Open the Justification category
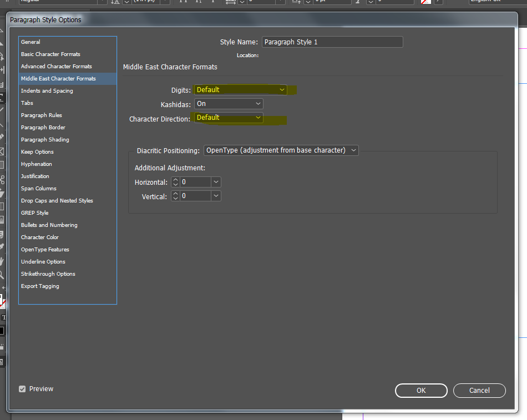Screen dimensions: 527x420 pos(68,176)
